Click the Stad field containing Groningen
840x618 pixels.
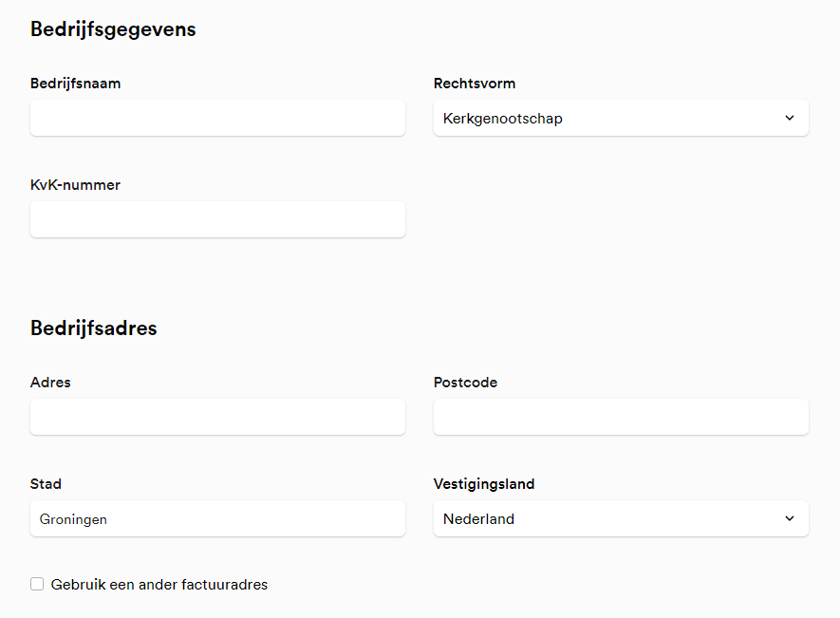[217, 519]
